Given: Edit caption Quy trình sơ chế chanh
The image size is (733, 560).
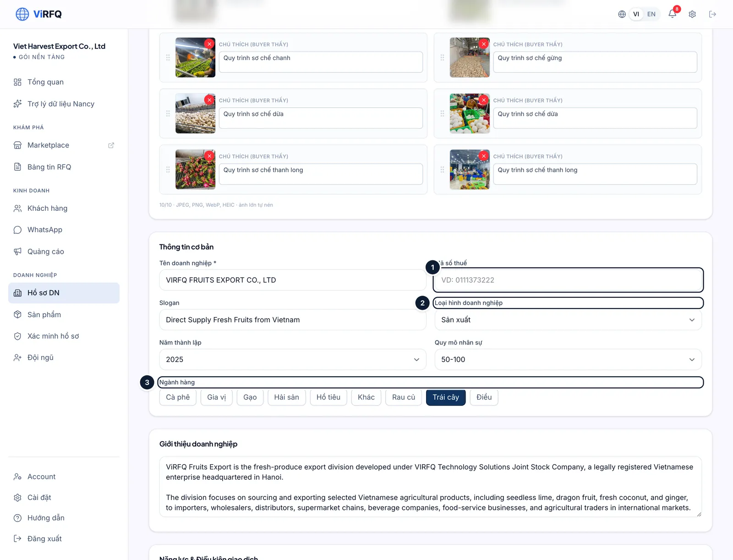Looking at the screenshot, I should pos(321,62).
